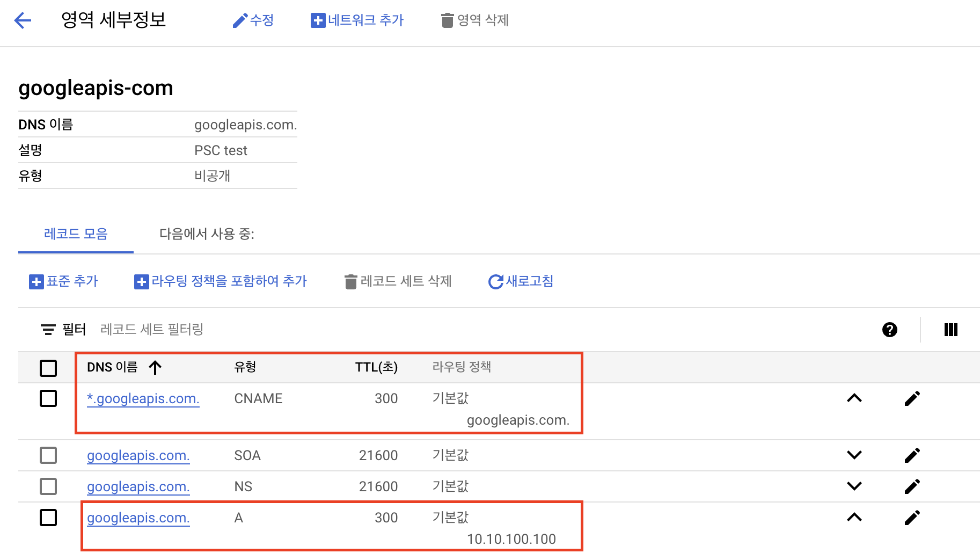Edit the SOA record with pencil icon
The height and width of the screenshot is (553, 980).
point(912,455)
